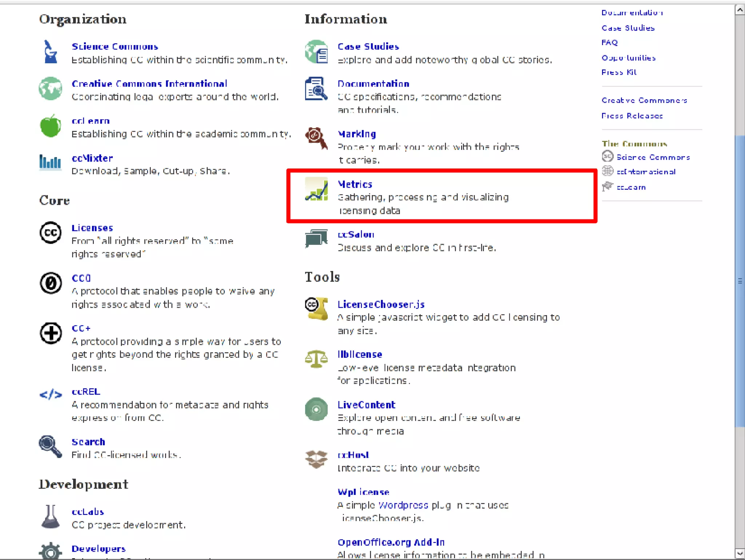Click the ccLearn green apple icon

coord(50,126)
